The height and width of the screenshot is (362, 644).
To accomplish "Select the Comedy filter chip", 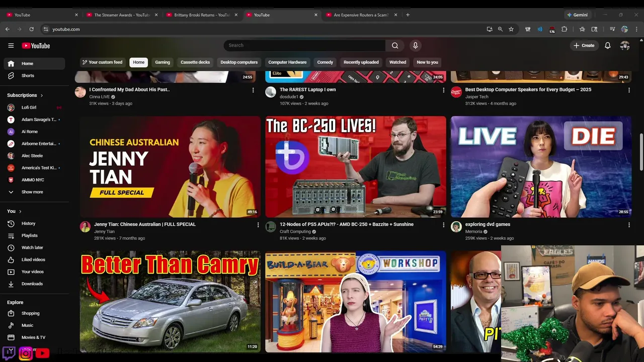I will click(x=325, y=62).
